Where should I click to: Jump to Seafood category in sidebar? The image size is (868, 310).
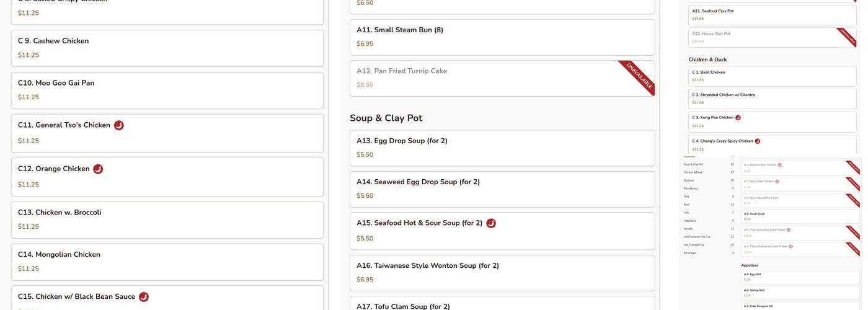[689, 180]
